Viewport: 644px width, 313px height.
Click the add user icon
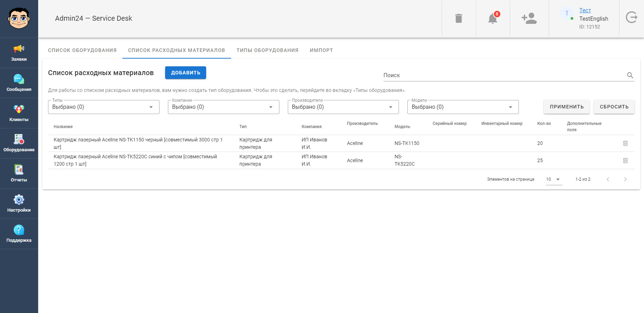tap(529, 18)
